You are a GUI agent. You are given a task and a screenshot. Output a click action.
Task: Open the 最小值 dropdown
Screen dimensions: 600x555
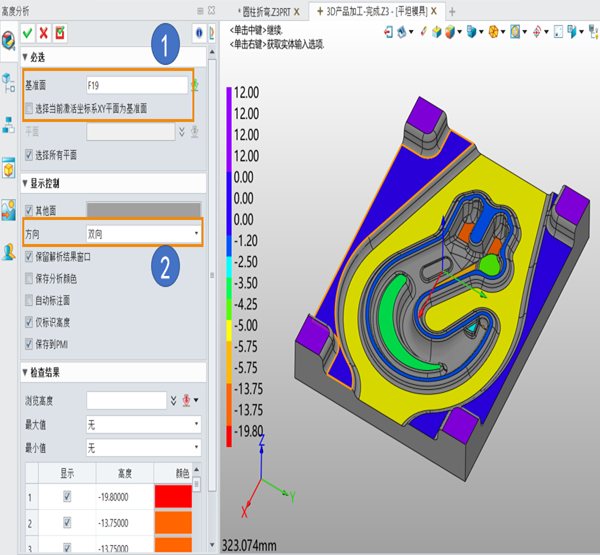144,447
